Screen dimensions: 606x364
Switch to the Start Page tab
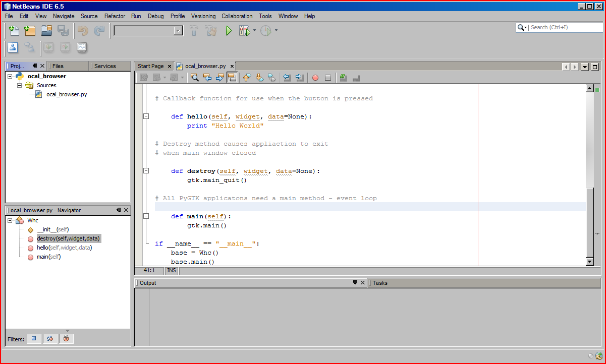(151, 66)
